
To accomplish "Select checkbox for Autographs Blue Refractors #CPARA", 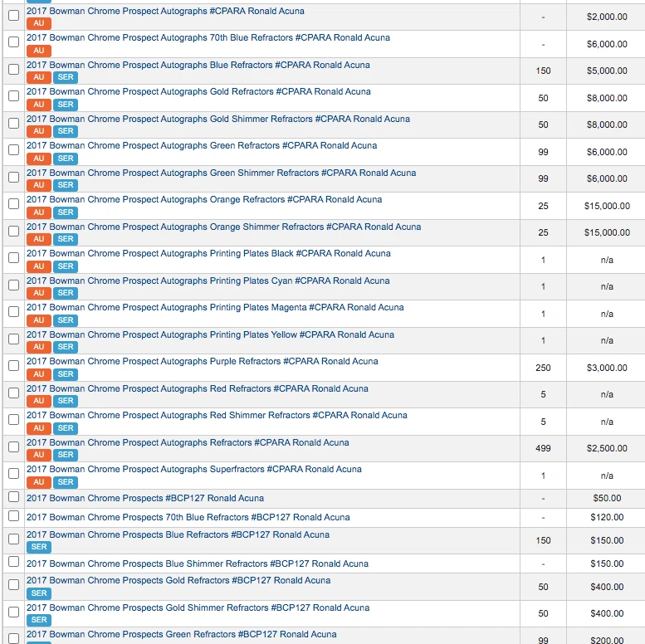I will click(x=13, y=69).
